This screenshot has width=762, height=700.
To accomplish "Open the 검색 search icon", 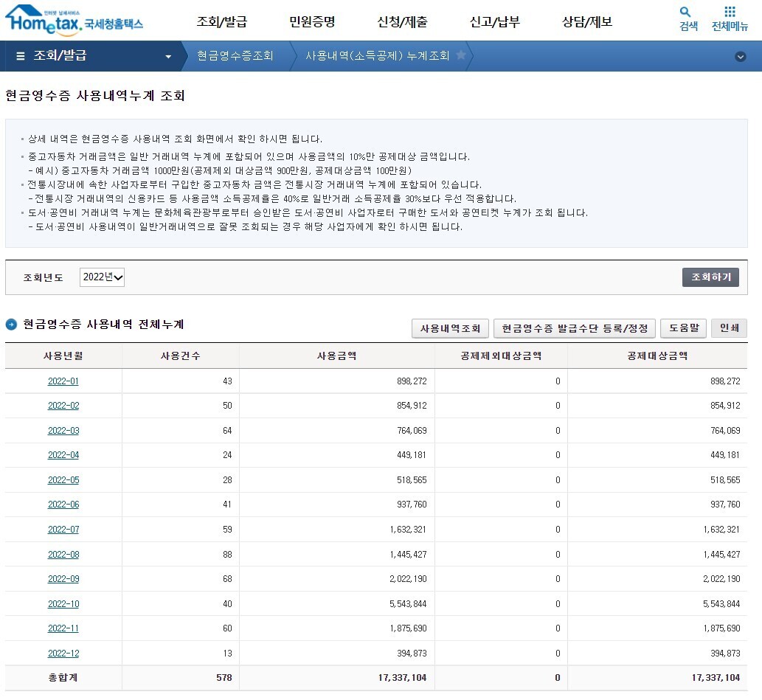I will point(685,18).
